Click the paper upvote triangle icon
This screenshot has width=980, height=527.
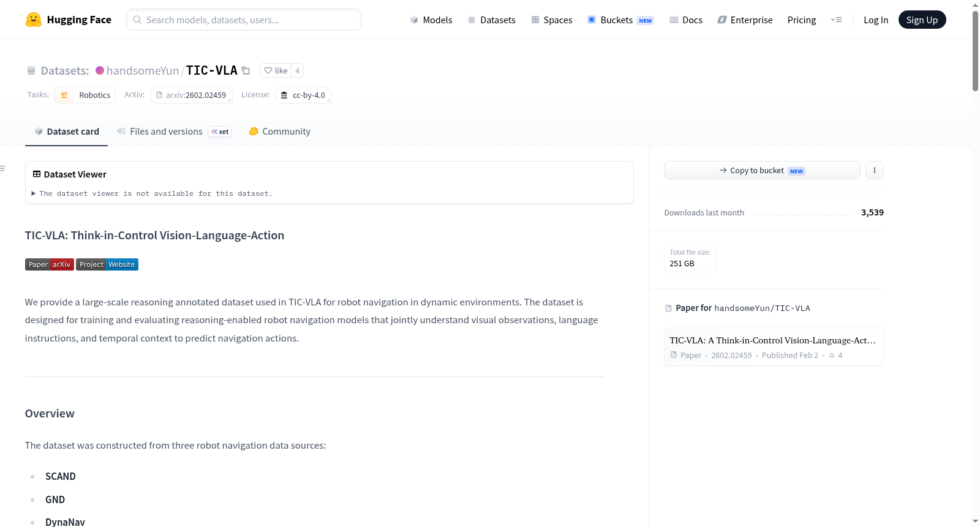pyautogui.click(x=832, y=355)
